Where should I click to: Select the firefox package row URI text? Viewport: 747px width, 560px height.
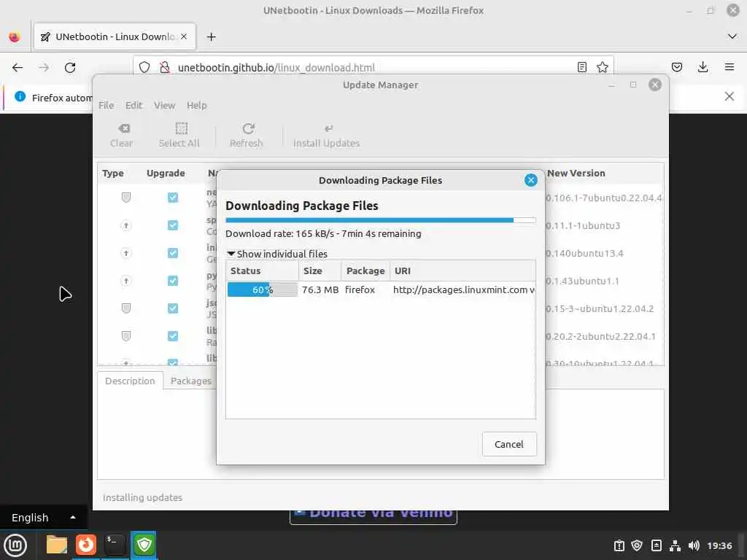tap(463, 289)
